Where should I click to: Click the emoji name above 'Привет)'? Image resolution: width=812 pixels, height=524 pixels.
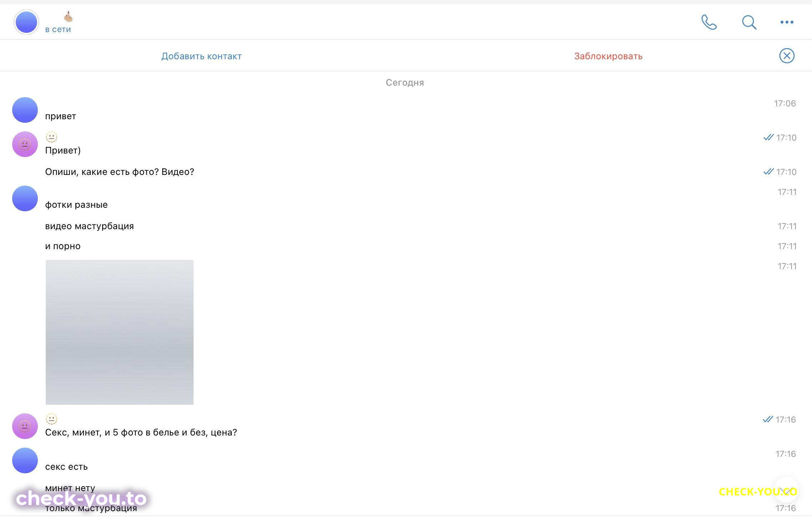pyautogui.click(x=51, y=137)
